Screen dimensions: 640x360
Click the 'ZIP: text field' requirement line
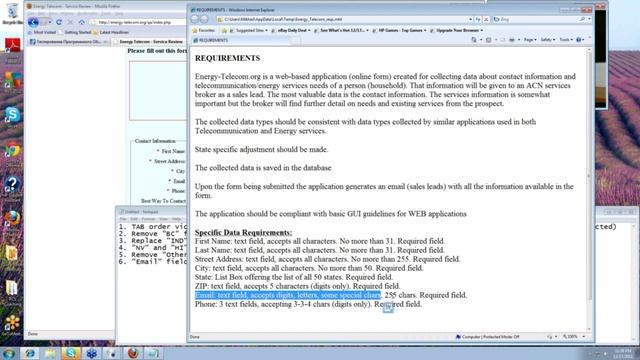click(x=298, y=286)
